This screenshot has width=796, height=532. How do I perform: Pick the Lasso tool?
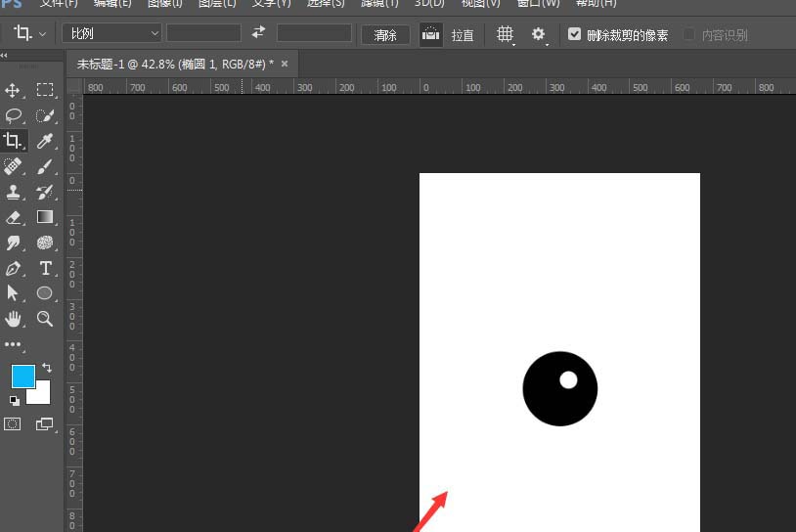[x=13, y=115]
